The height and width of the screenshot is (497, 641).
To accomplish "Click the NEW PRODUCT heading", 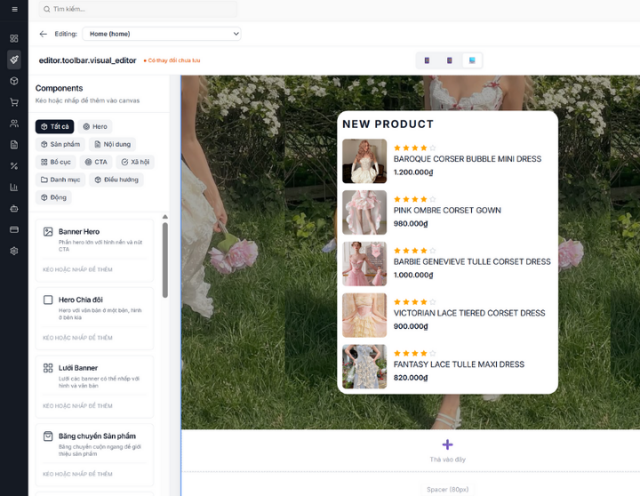I will (388, 124).
